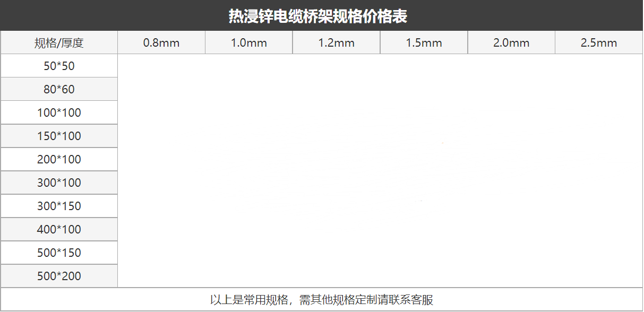Select the 1.5mm column header
The image size is (644, 312).
(x=423, y=42)
